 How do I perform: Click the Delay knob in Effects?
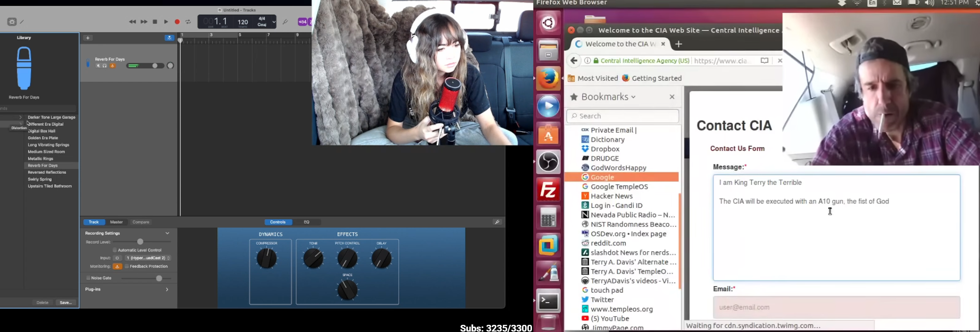pos(381,258)
